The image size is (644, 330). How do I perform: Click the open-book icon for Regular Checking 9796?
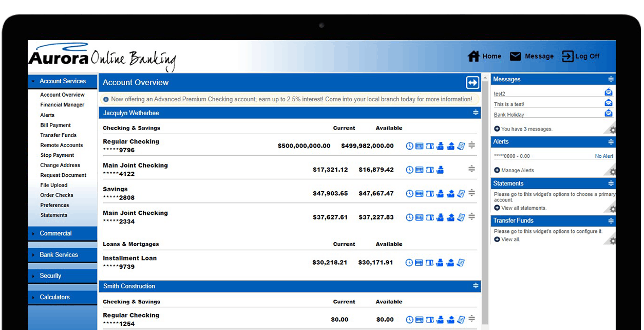430,146
